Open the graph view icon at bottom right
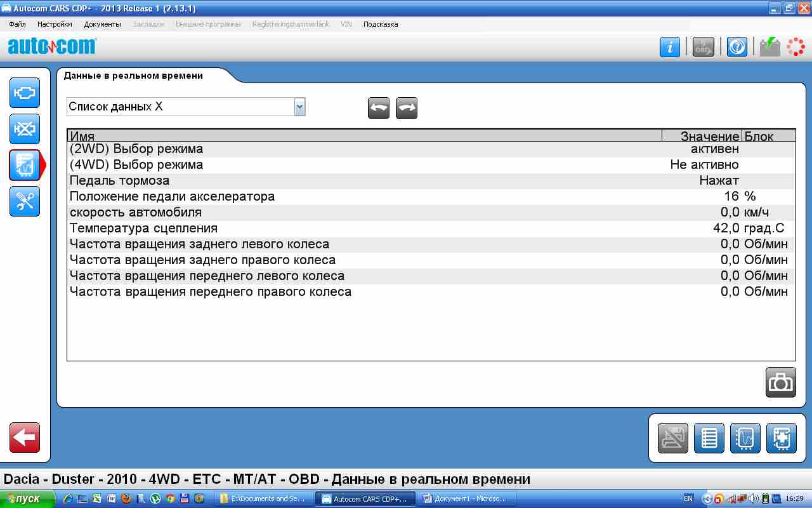The width and height of the screenshot is (812, 508). pyautogui.click(x=745, y=438)
